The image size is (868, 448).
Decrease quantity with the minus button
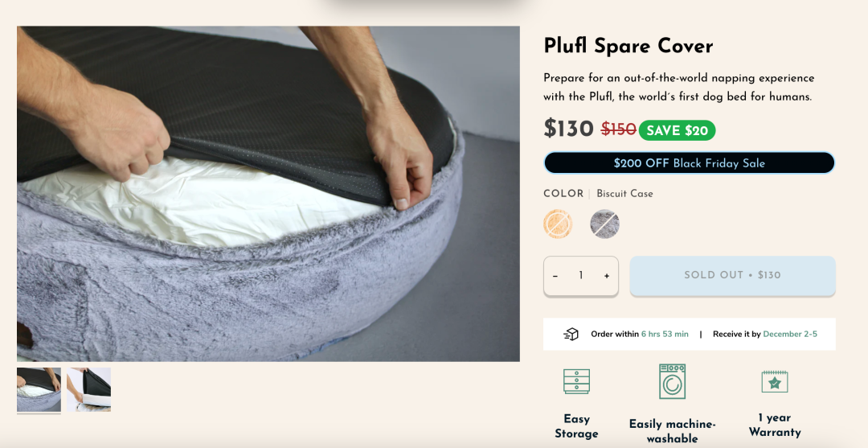[x=555, y=276]
